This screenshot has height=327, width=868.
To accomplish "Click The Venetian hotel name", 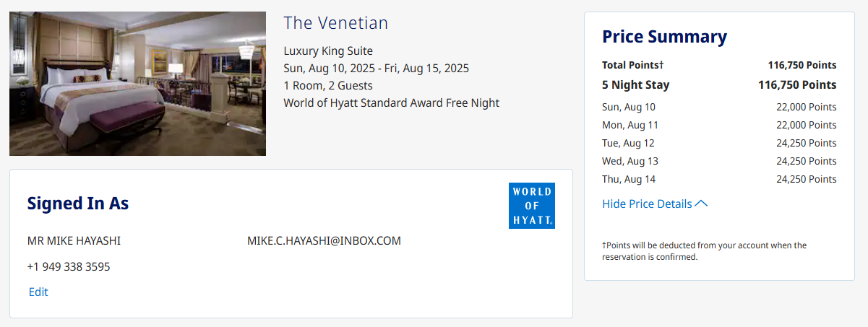I will click(335, 23).
